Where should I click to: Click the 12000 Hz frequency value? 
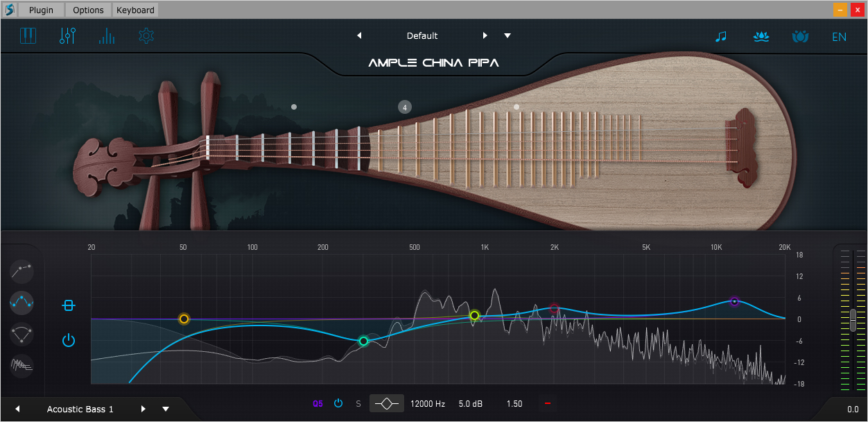click(428, 403)
